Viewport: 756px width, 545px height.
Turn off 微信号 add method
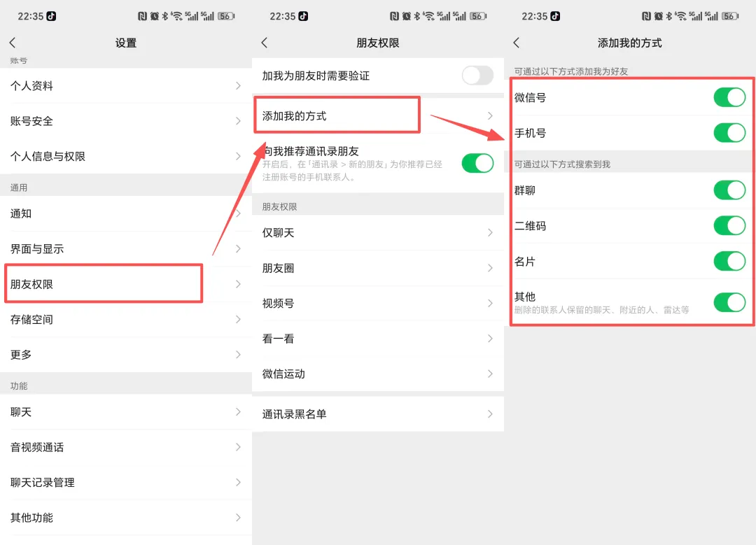click(730, 97)
